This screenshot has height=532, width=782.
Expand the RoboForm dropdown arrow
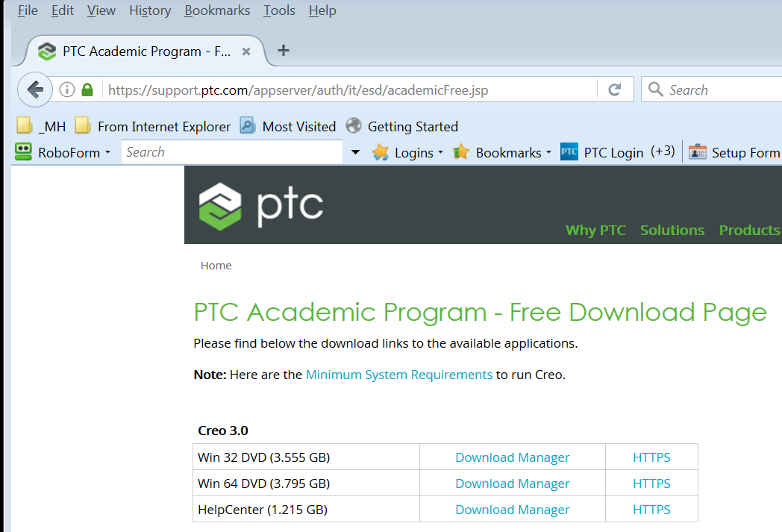pyautogui.click(x=107, y=152)
